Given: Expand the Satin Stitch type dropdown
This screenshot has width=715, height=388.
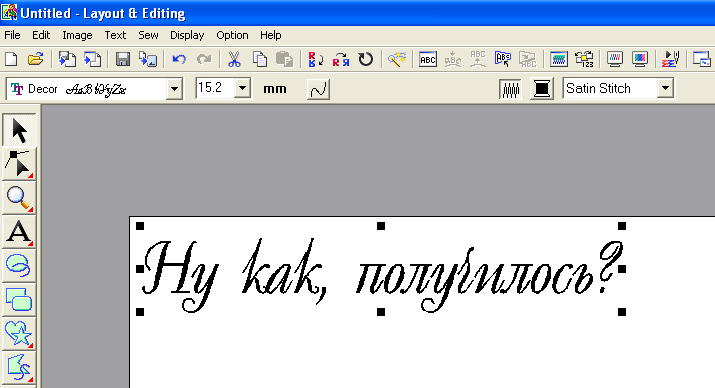Looking at the screenshot, I should [x=665, y=88].
